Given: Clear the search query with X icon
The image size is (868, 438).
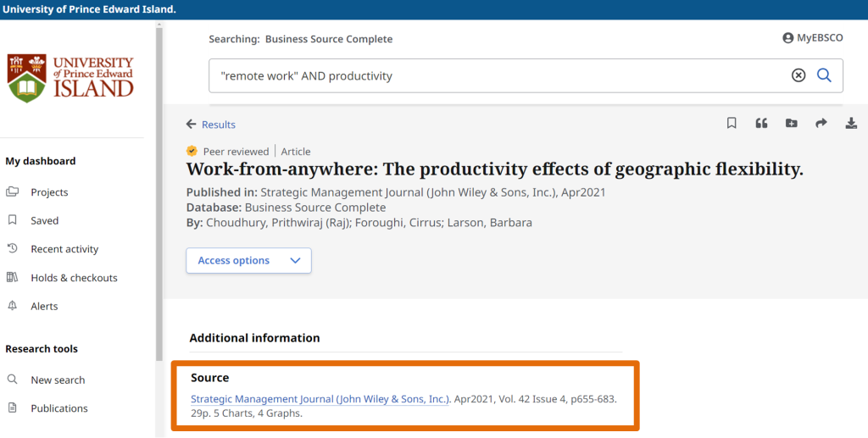Looking at the screenshot, I should 798,75.
